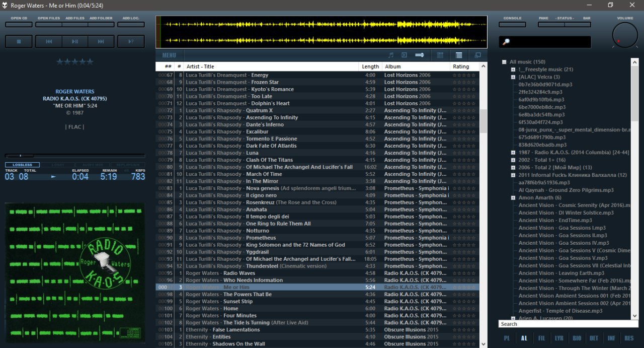The width and height of the screenshot is (644, 348).
Task: Click the seek bar under track info
Action: (75, 156)
